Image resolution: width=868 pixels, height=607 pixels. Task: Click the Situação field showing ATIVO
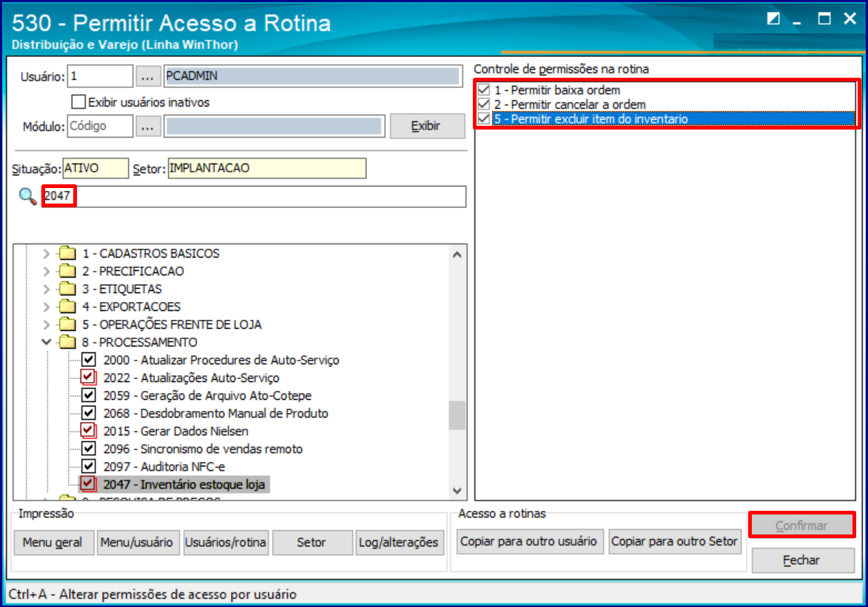point(95,168)
